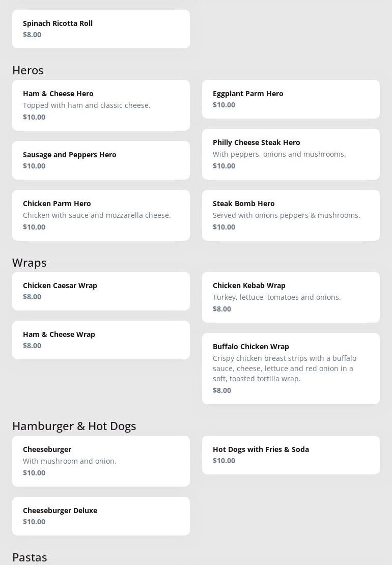Click the Cheeseburger with mushroom and onion
Screen dimensions: 392x565
[101, 461]
